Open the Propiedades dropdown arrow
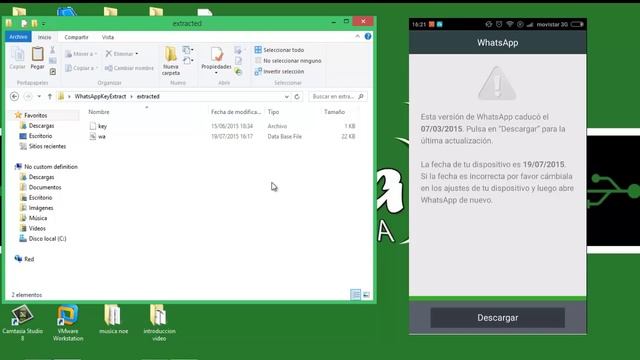 point(216,73)
